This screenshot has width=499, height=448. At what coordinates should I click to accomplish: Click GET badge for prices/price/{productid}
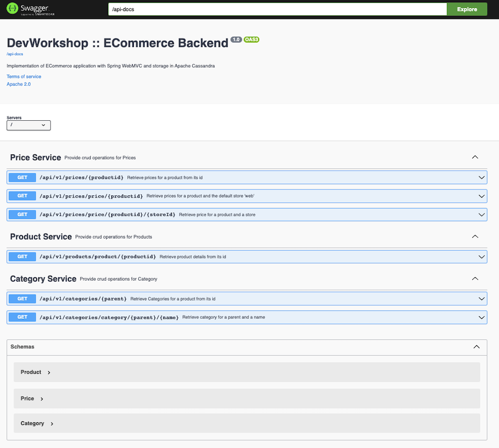22,196
